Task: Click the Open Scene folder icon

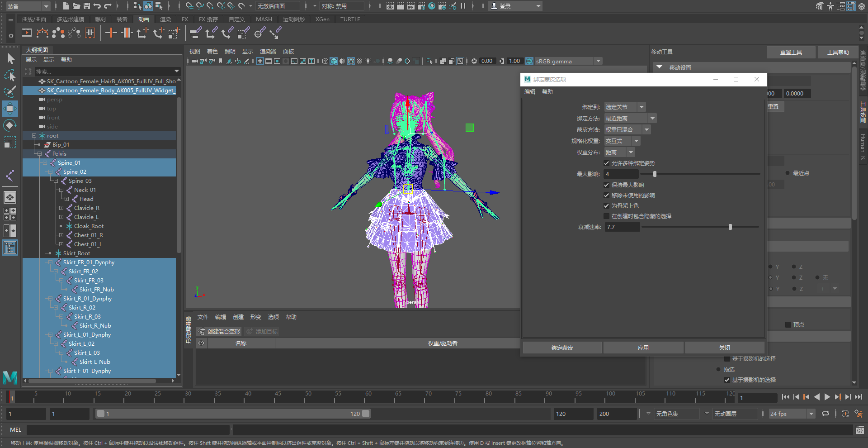Action: (76, 6)
